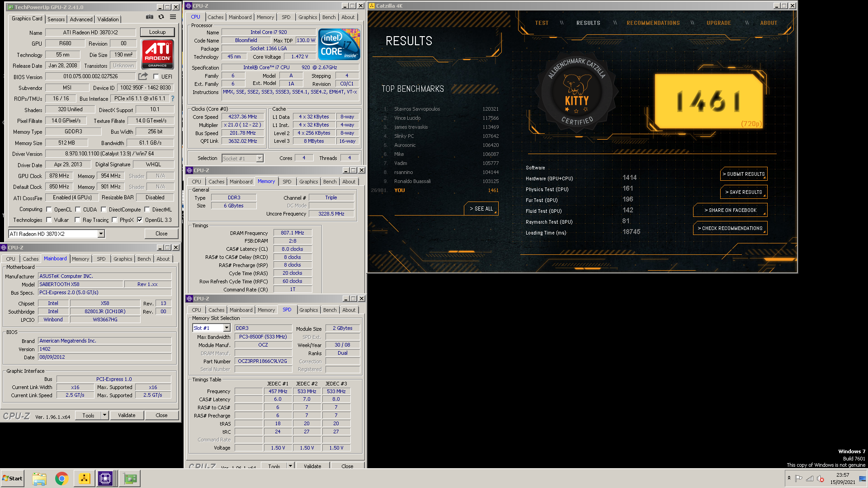Image resolution: width=868 pixels, height=488 pixels.
Task: Show hidden tray icons chevron
Action: 789,478
